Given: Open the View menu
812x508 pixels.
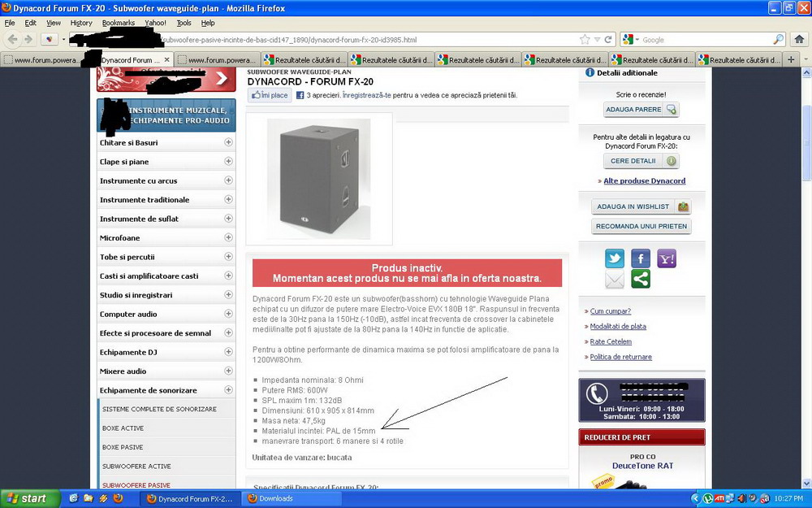Looking at the screenshot, I should [54, 23].
